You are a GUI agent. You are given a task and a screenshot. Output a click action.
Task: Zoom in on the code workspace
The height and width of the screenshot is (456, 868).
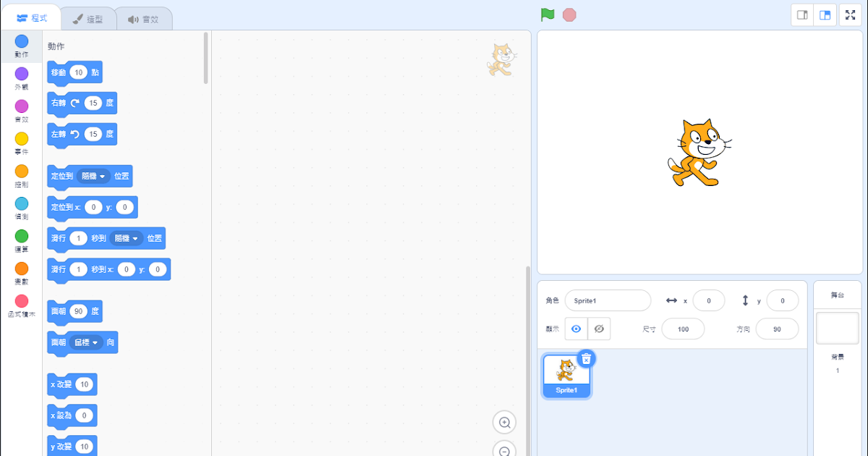click(x=504, y=422)
